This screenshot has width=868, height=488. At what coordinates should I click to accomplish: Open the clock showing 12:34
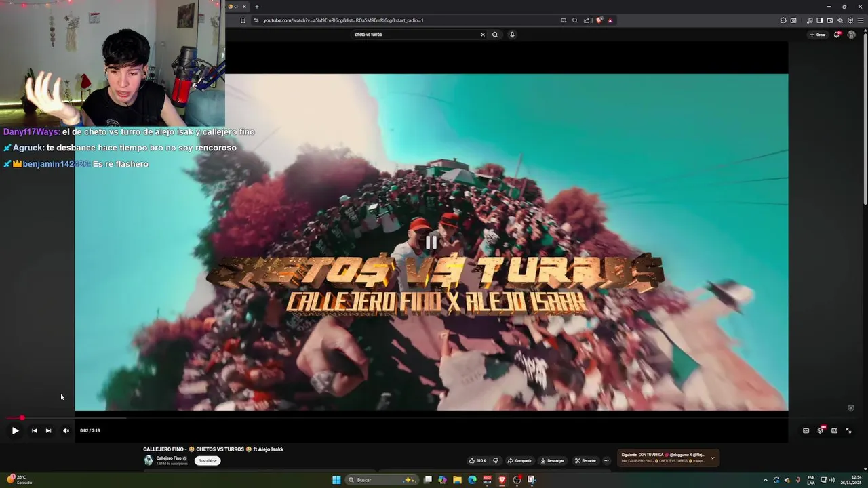click(851, 480)
